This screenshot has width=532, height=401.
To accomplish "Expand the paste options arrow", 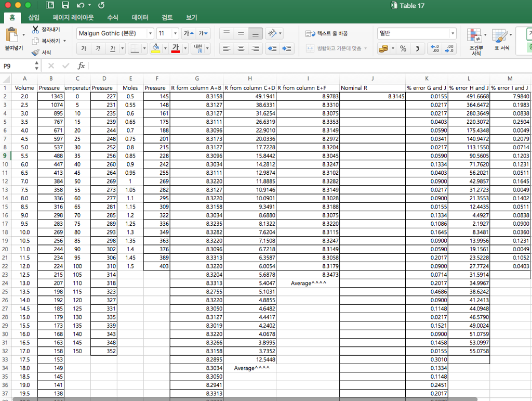I will pos(23,35).
